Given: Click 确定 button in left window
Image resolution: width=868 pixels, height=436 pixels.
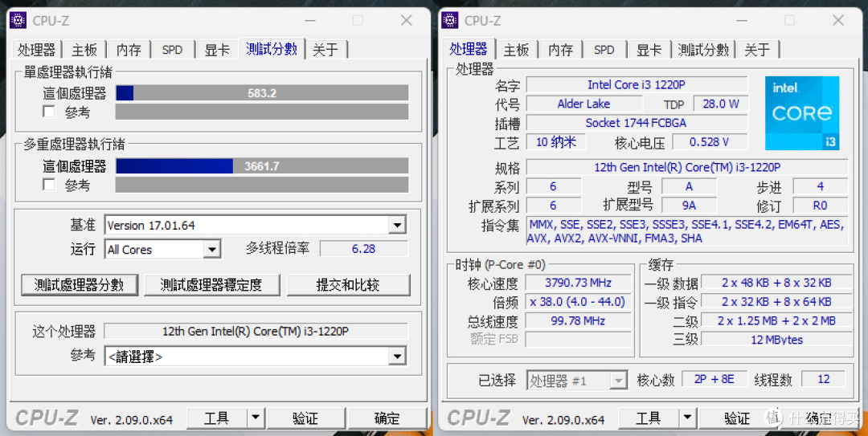Looking at the screenshot, I should (387, 418).
